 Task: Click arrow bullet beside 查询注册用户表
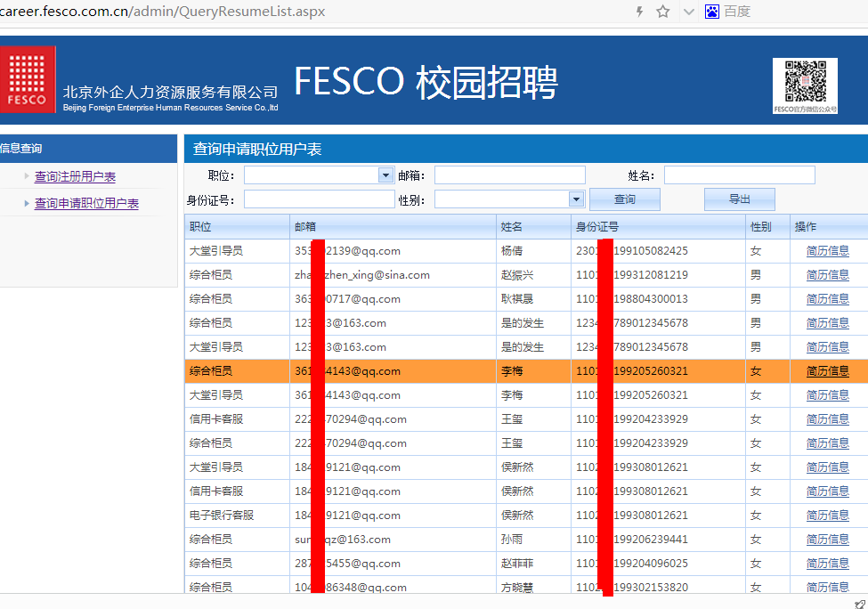click(27, 176)
